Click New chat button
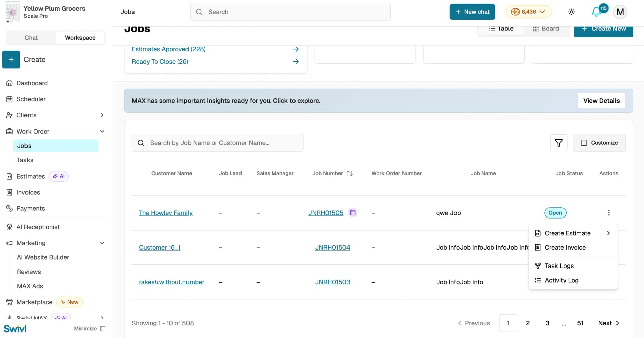This screenshot has width=644, height=338. pyautogui.click(x=472, y=12)
